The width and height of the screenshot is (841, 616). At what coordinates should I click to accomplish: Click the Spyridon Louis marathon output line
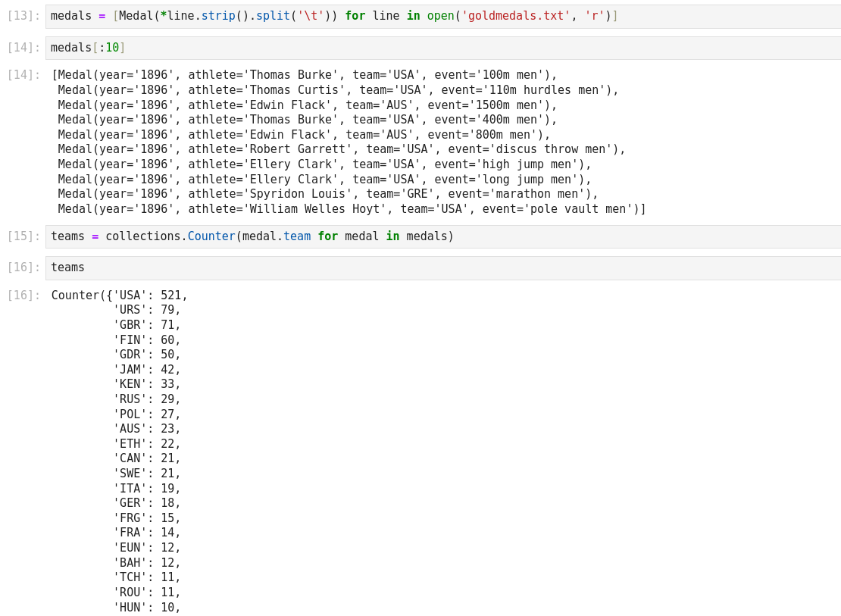pyautogui.click(x=327, y=194)
